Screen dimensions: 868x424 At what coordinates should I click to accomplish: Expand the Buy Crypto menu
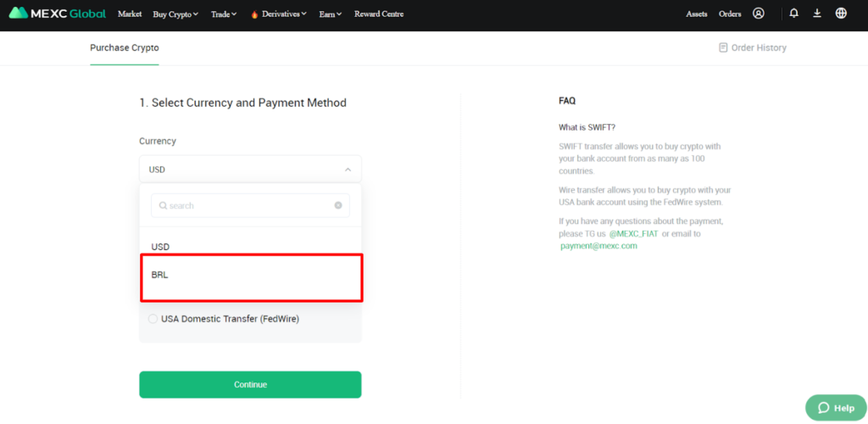click(x=175, y=14)
